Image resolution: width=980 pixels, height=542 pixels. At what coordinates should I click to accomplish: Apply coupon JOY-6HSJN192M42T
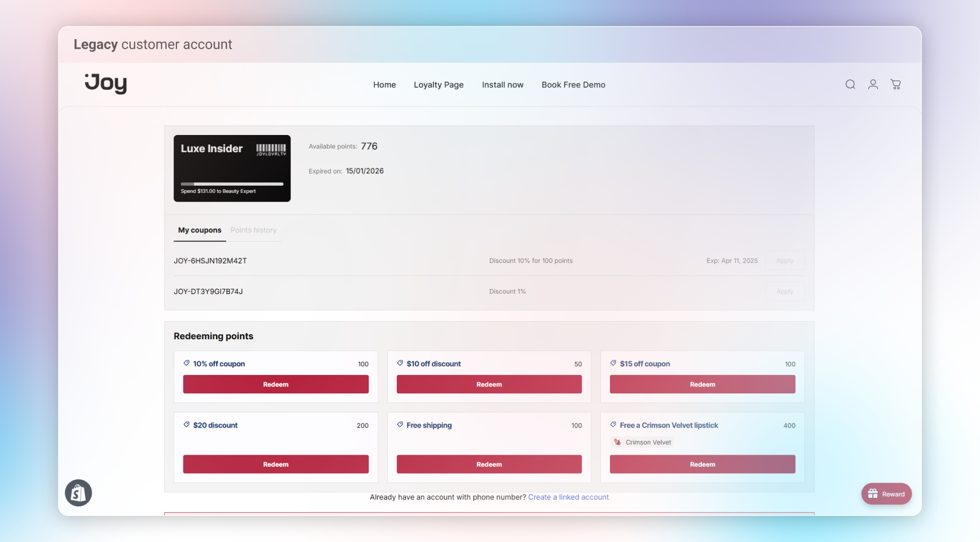click(784, 261)
